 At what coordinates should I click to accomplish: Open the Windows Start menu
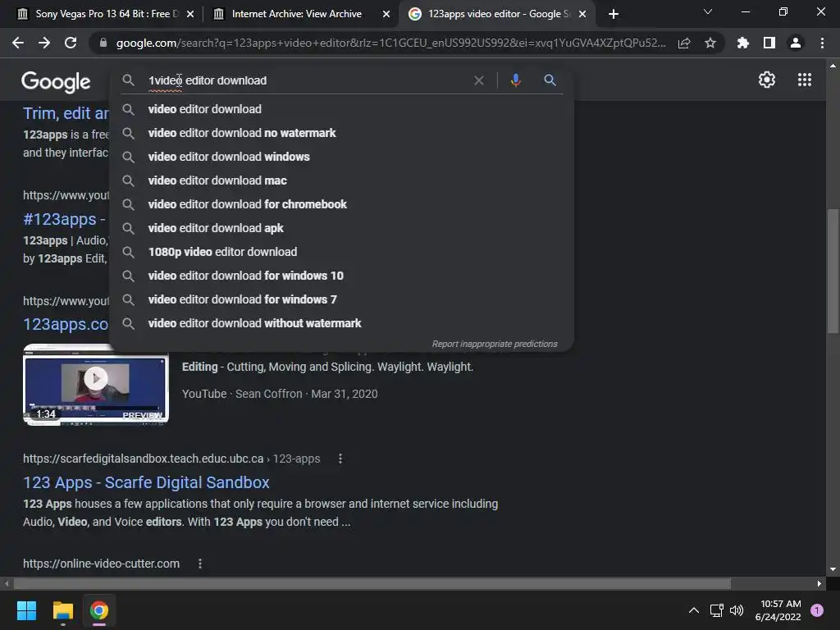pyautogui.click(x=26, y=610)
